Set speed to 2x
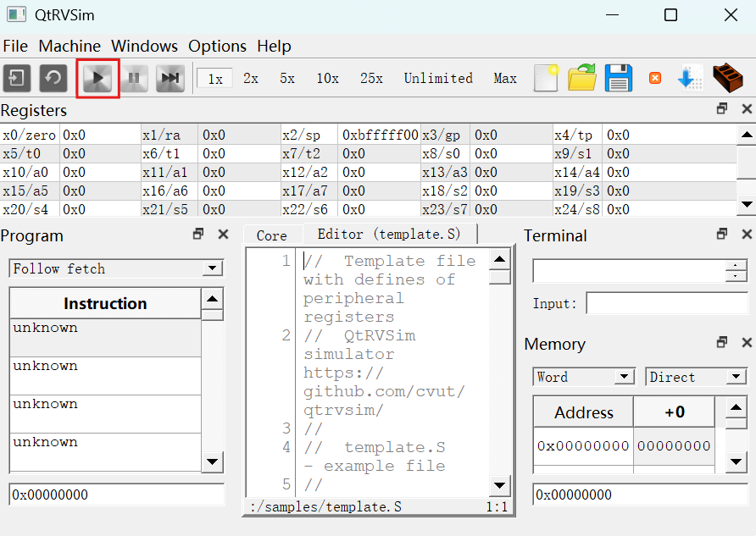The height and width of the screenshot is (536, 756). coord(251,79)
